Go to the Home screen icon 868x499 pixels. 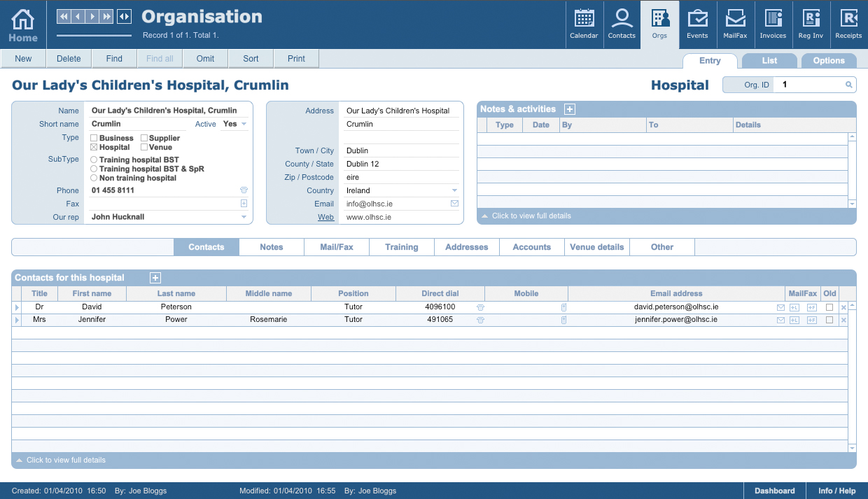[23, 24]
